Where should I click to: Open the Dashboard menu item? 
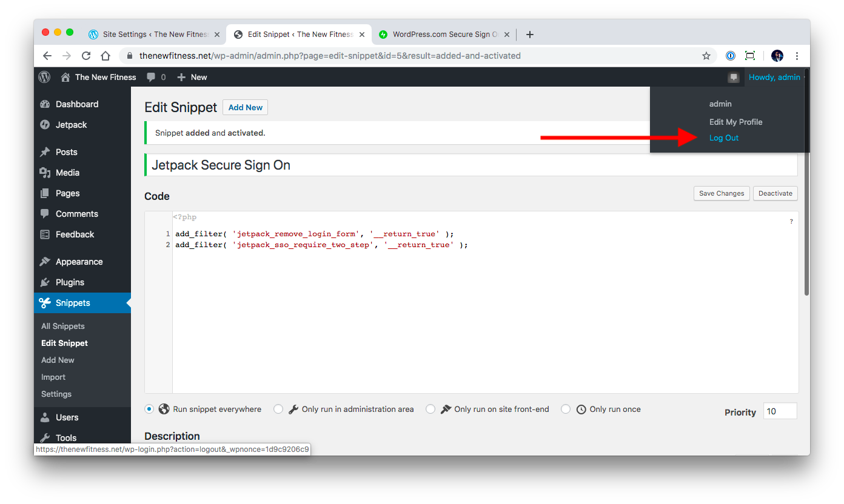82,104
